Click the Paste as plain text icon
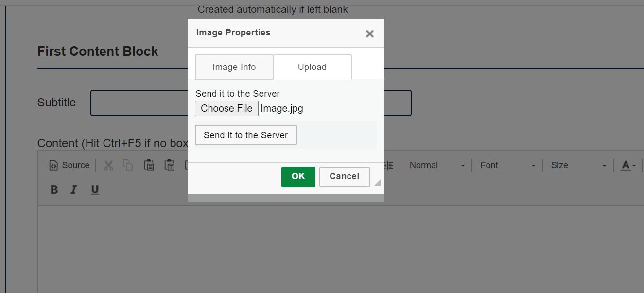 pos(170,165)
